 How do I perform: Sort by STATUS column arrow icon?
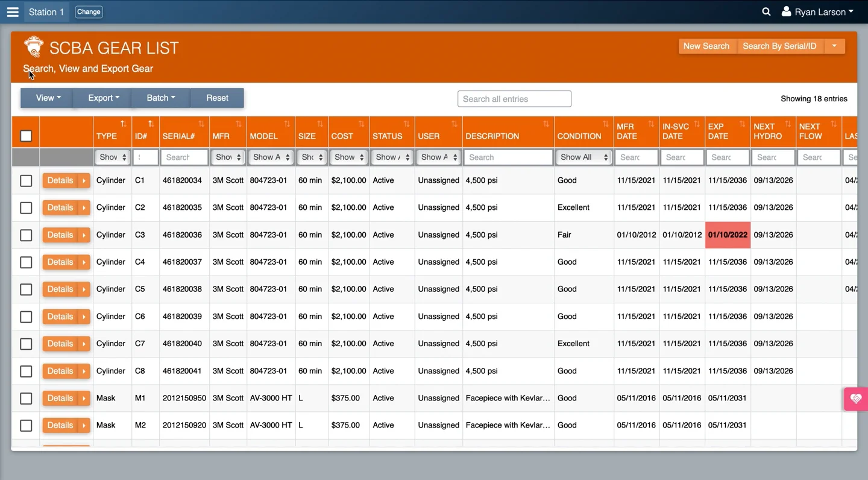(407, 124)
